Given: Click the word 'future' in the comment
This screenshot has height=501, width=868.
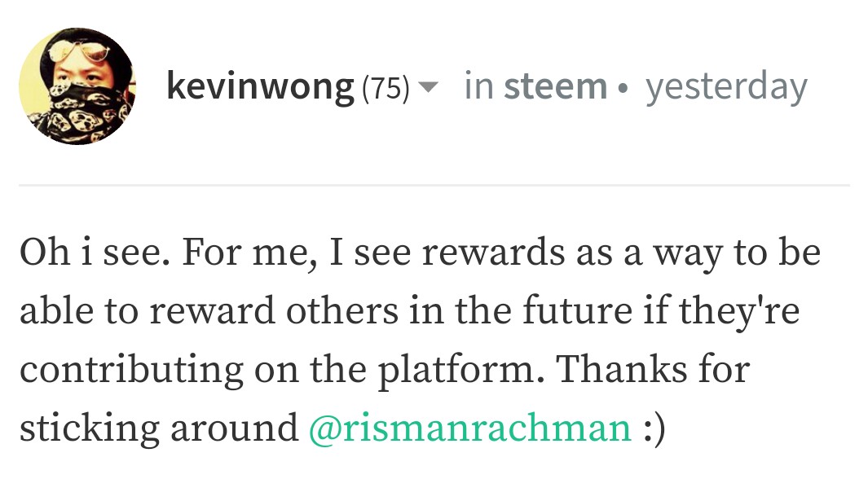Looking at the screenshot, I should (577, 310).
